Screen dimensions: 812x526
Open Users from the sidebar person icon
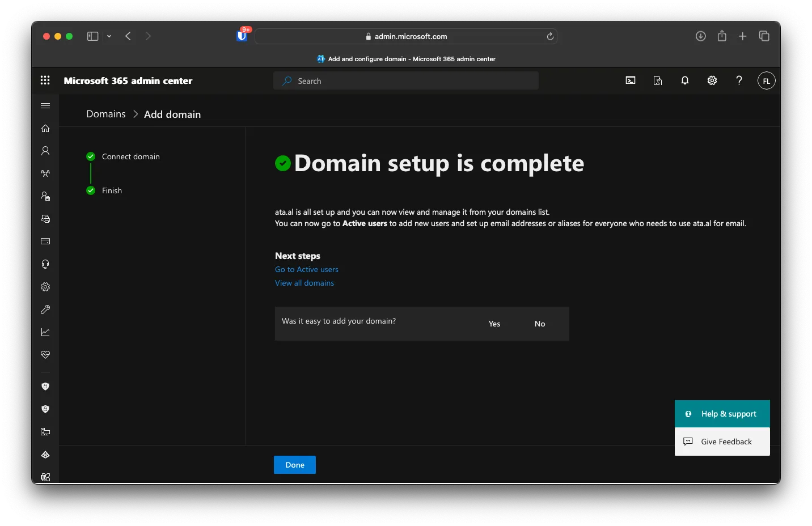(x=45, y=151)
